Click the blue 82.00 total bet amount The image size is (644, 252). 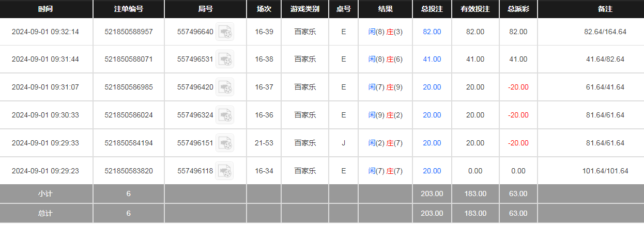coord(432,32)
